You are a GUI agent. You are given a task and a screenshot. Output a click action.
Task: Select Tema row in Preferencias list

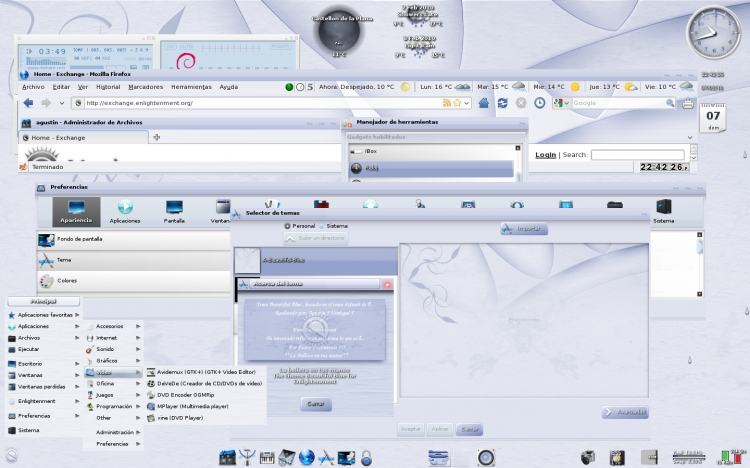point(133,260)
